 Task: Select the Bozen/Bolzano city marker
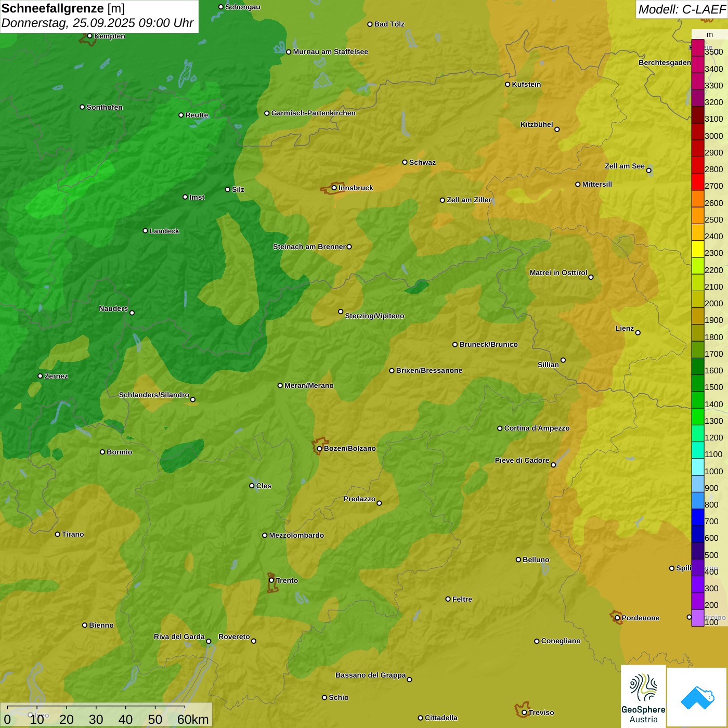(319, 448)
